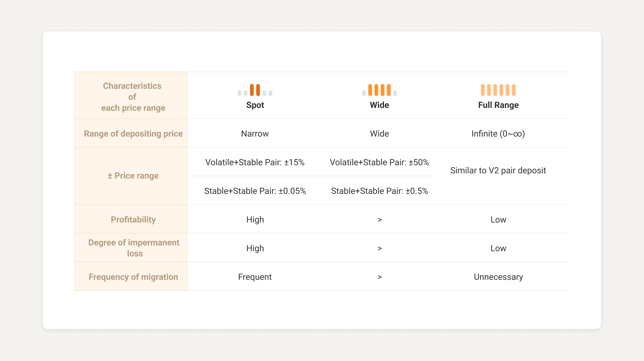Click the Profitability row label
The width and height of the screenshot is (644, 361).
(x=133, y=219)
